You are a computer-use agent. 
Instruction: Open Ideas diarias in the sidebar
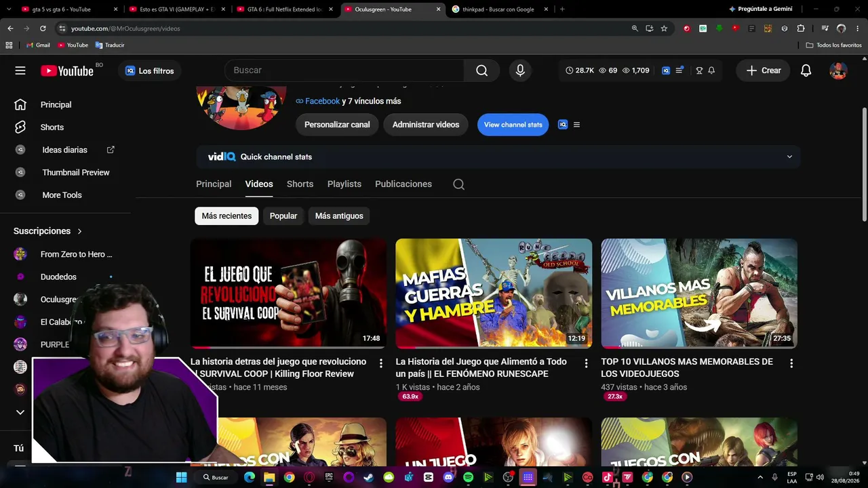[x=66, y=150]
